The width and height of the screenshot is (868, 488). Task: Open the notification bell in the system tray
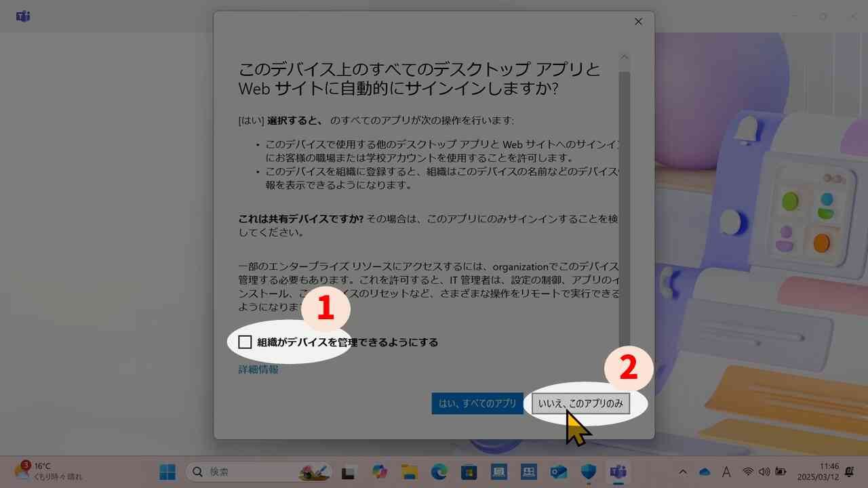click(848, 472)
